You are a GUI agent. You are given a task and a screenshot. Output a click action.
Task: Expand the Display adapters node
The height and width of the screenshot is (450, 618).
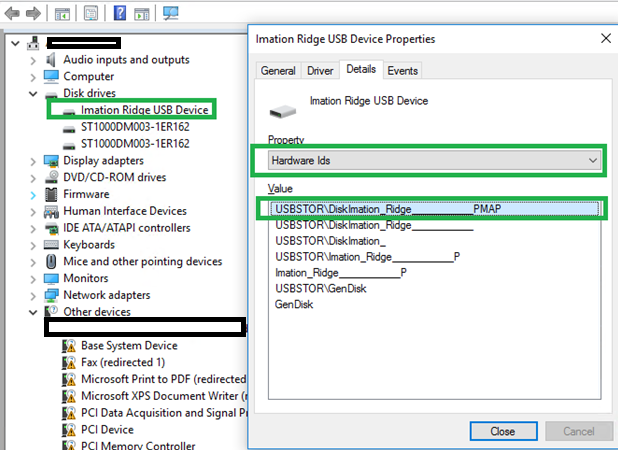pyautogui.click(x=33, y=161)
